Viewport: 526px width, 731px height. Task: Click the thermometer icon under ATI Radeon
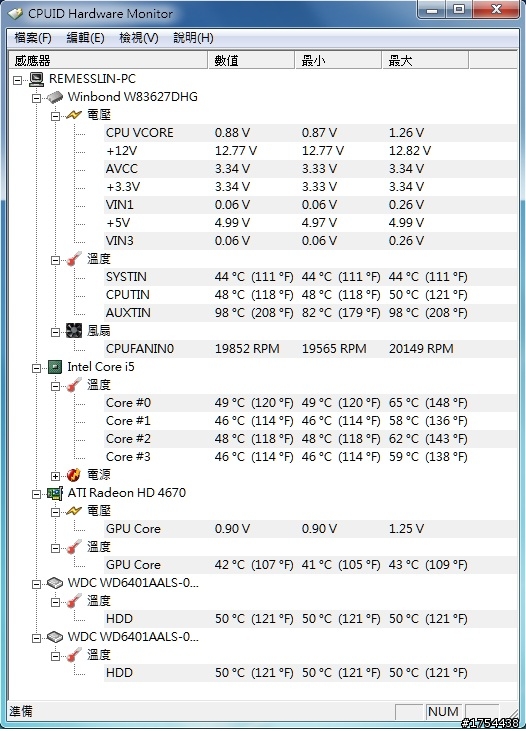74,547
